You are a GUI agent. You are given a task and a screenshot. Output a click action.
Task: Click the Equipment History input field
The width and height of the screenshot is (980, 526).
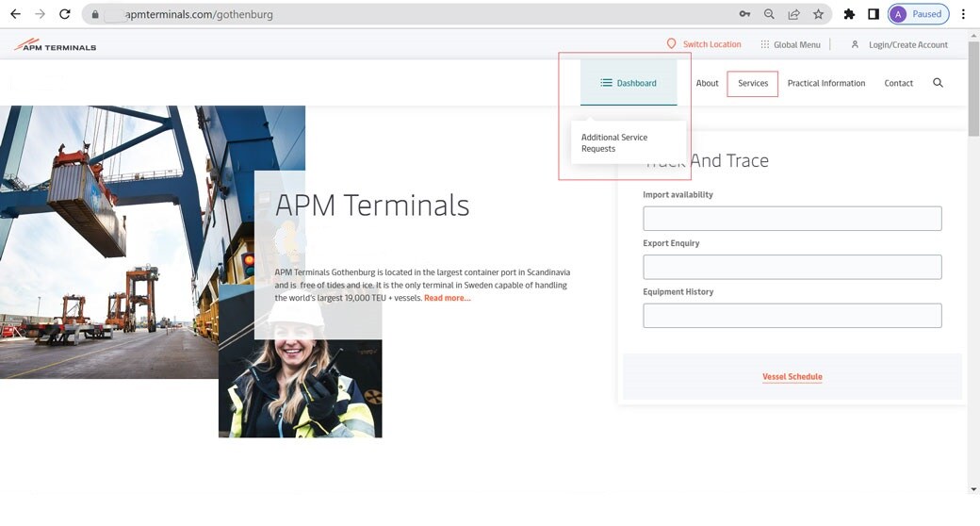click(792, 316)
